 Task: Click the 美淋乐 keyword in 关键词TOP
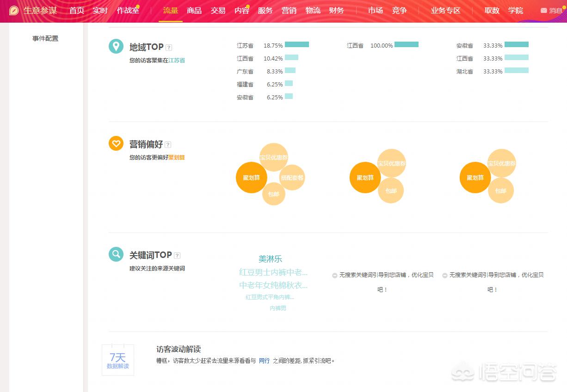tap(270, 259)
